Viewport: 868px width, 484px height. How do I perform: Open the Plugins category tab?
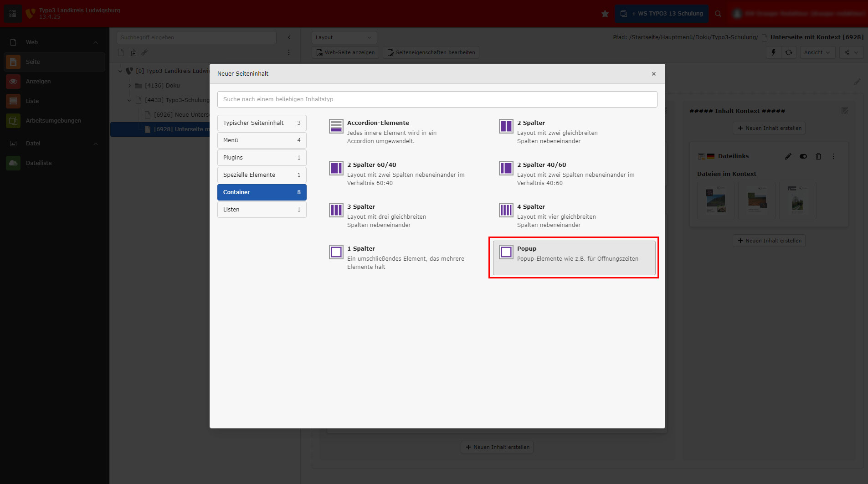pos(262,158)
